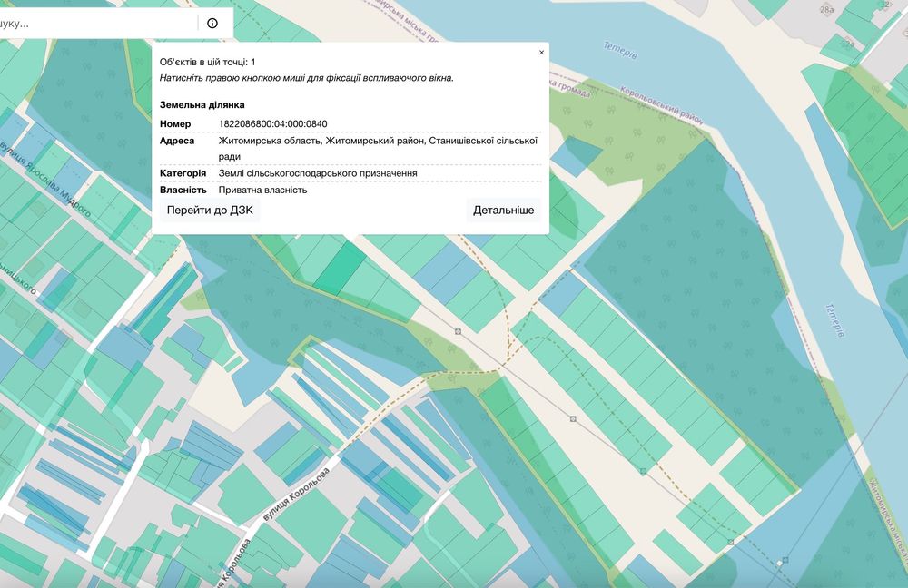Click the 'Категорія' field label
This screenshot has height=588, width=908.
(x=183, y=173)
